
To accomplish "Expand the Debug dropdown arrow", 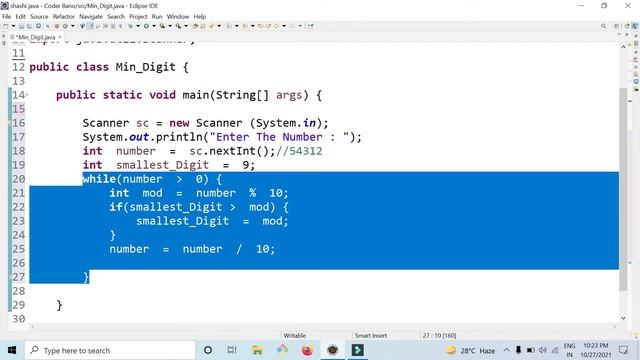I will (x=138, y=26).
